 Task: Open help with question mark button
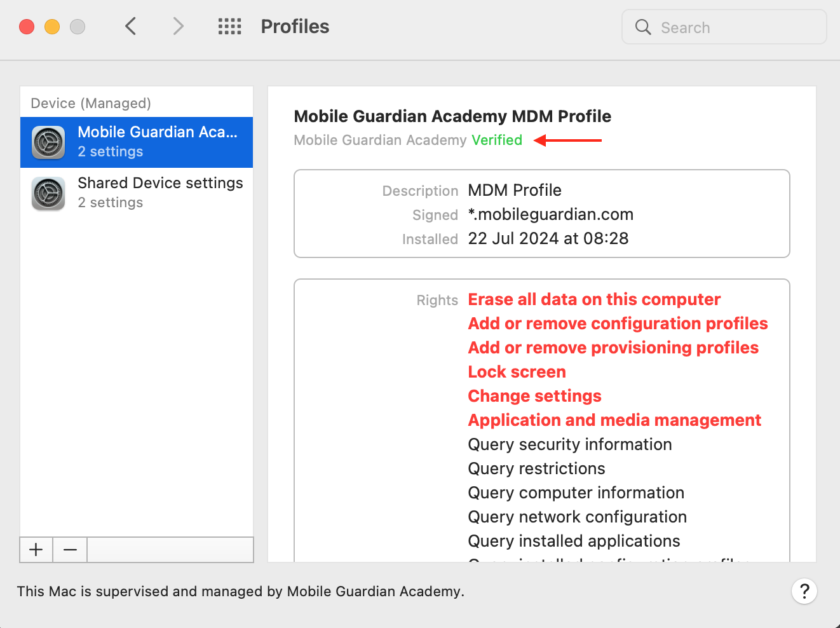pos(804,591)
